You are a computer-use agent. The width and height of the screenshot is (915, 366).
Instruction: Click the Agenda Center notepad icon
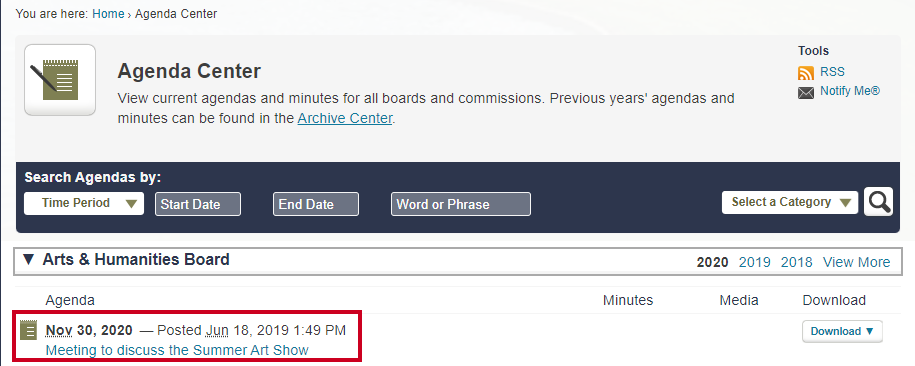60,80
